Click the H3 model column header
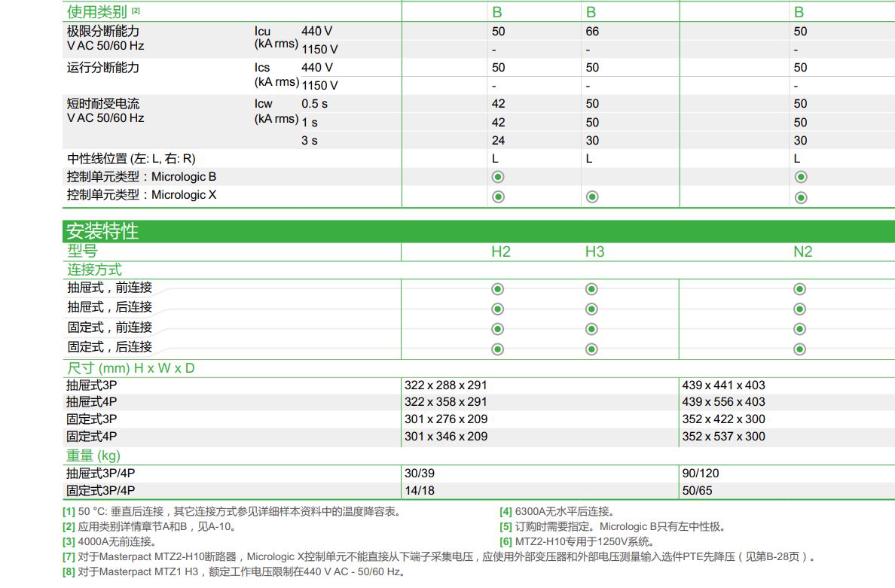Viewport: 895px width, 588px height. [594, 251]
